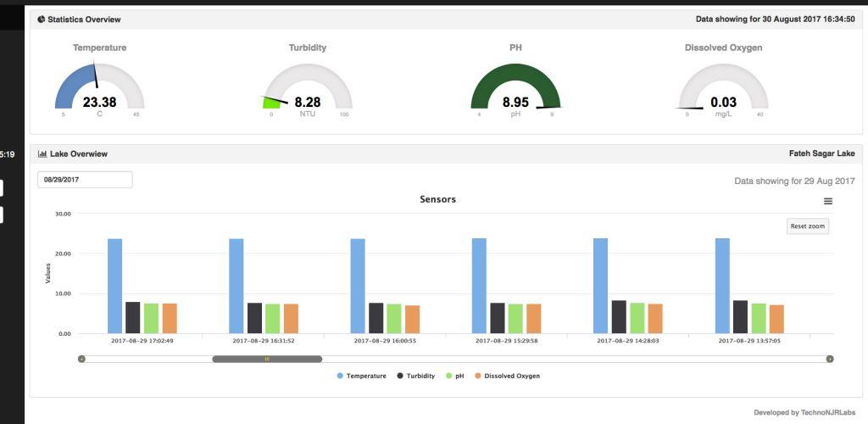Click the Fateh Sagar Lake label

[821, 153]
